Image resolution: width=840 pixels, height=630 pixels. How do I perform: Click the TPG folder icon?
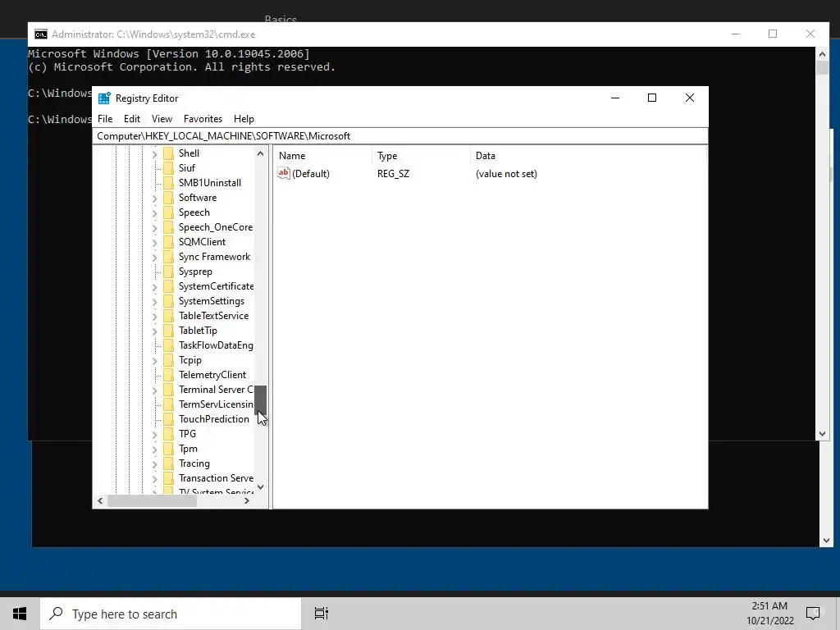tap(168, 434)
